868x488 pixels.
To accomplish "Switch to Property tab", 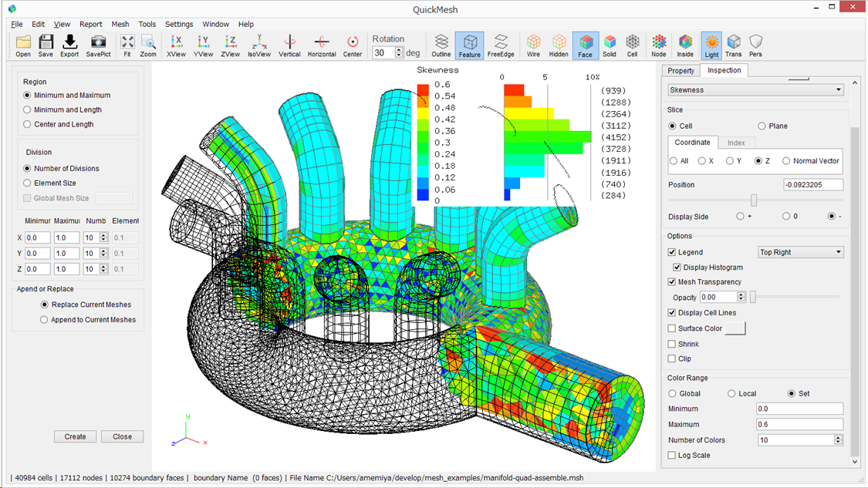I will (681, 71).
